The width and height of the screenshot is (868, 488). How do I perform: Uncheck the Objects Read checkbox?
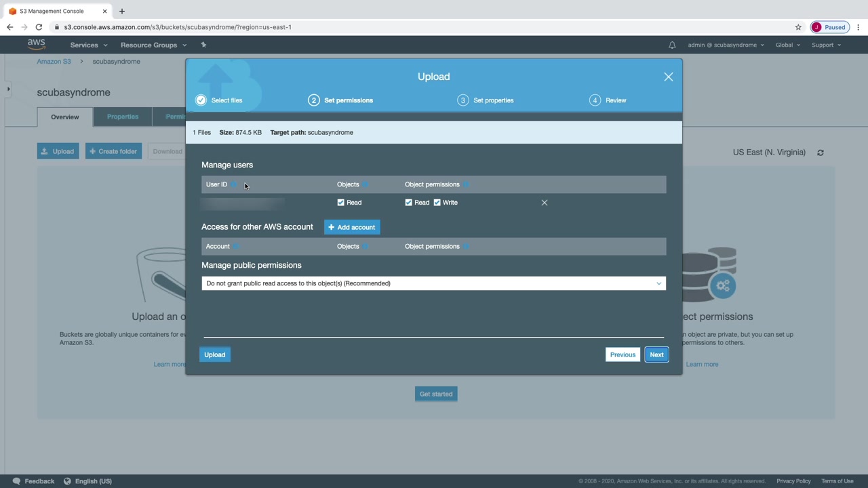click(341, 203)
